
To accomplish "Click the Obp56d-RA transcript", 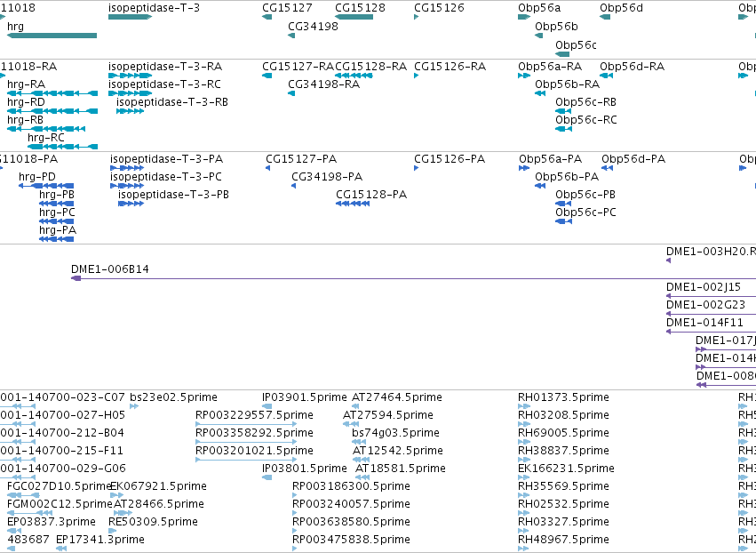I will coord(607,76).
